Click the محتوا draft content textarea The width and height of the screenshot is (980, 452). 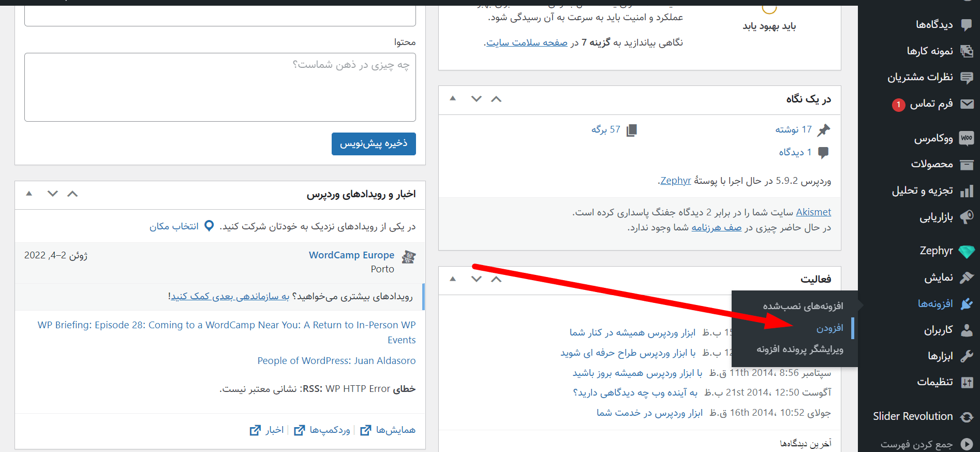pyautogui.click(x=220, y=87)
